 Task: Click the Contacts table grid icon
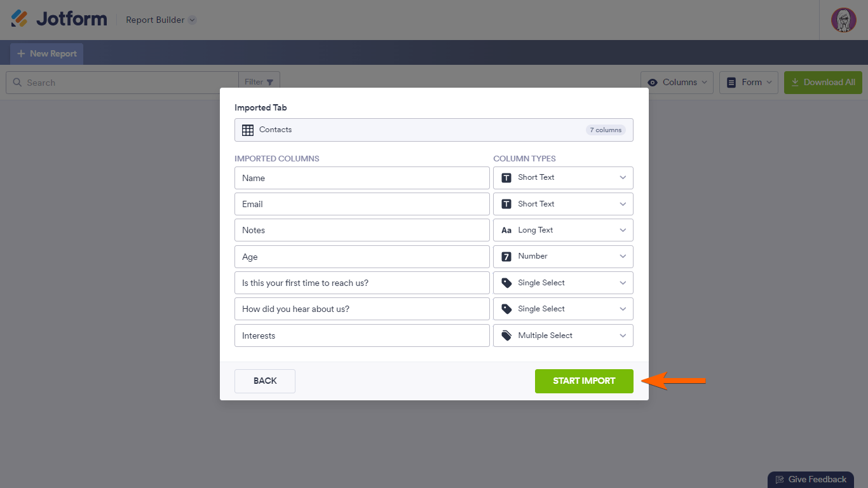coord(248,130)
